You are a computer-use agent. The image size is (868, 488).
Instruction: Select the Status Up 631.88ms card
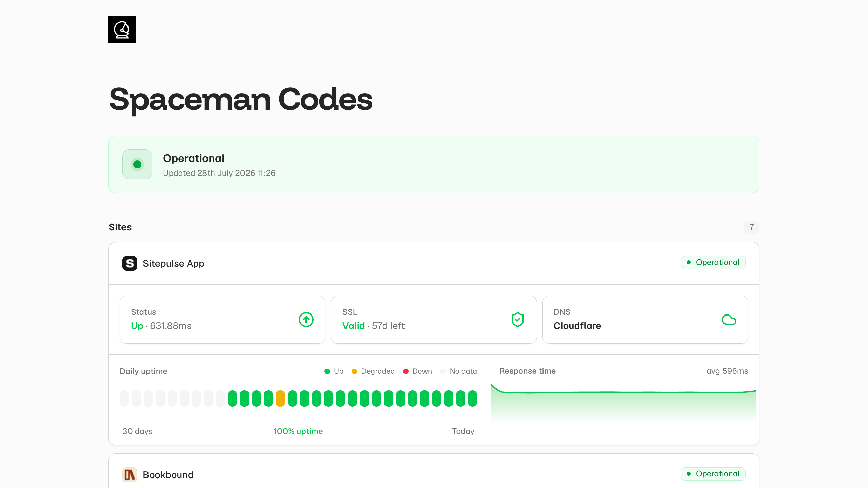tap(222, 320)
